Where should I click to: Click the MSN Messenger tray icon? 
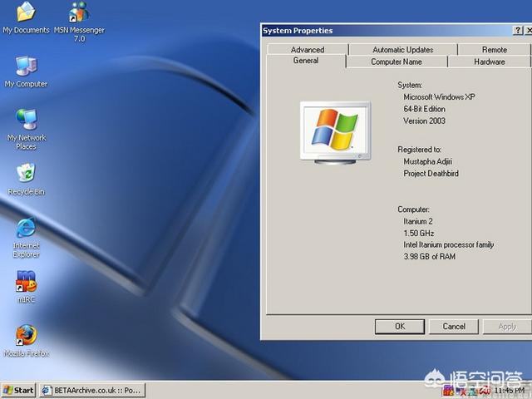(473, 391)
